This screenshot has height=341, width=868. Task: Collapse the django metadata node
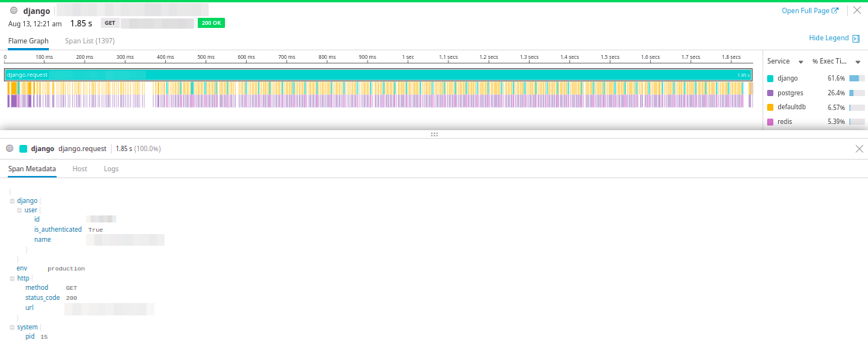pyautogui.click(x=12, y=201)
